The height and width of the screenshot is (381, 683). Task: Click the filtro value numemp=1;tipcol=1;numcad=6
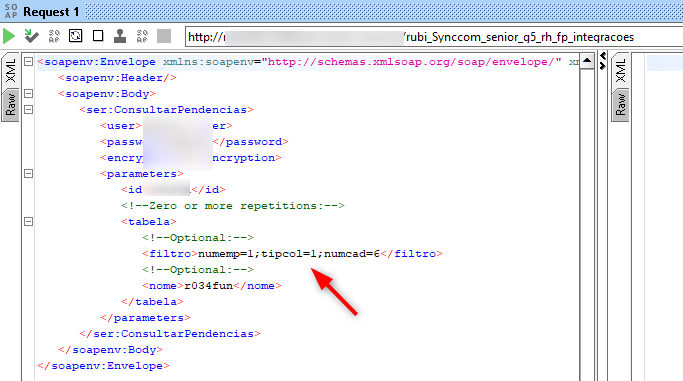289,254
